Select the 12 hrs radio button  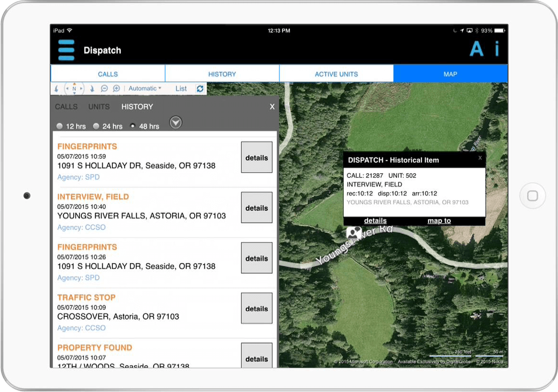(60, 126)
